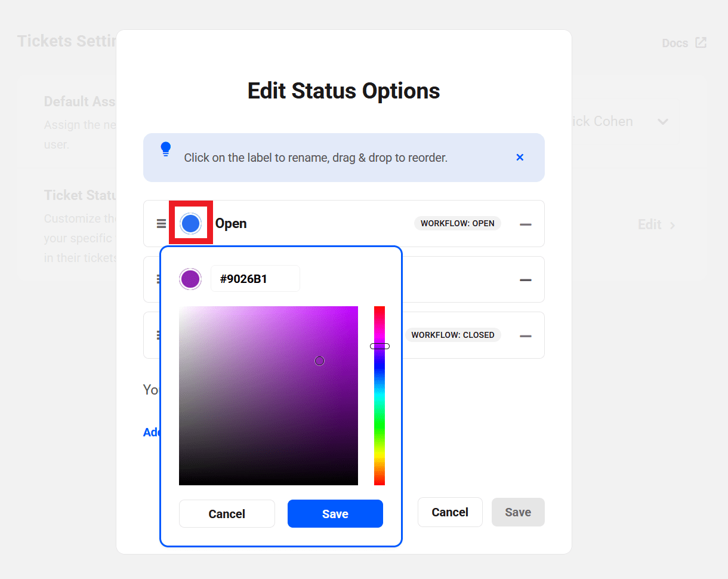Screen dimensions: 728x579
Task: Click the dialog's Cancel button beside grey Save
Action: tap(450, 512)
